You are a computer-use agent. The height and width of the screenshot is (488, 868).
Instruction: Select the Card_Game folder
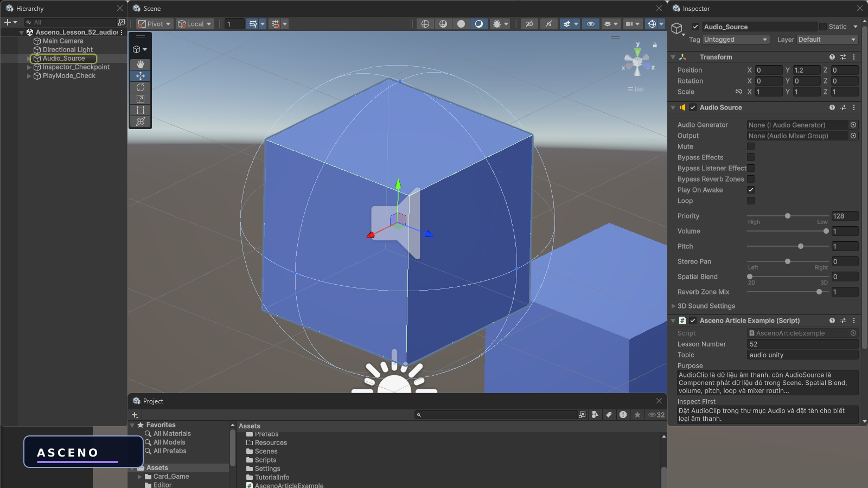tap(171, 477)
